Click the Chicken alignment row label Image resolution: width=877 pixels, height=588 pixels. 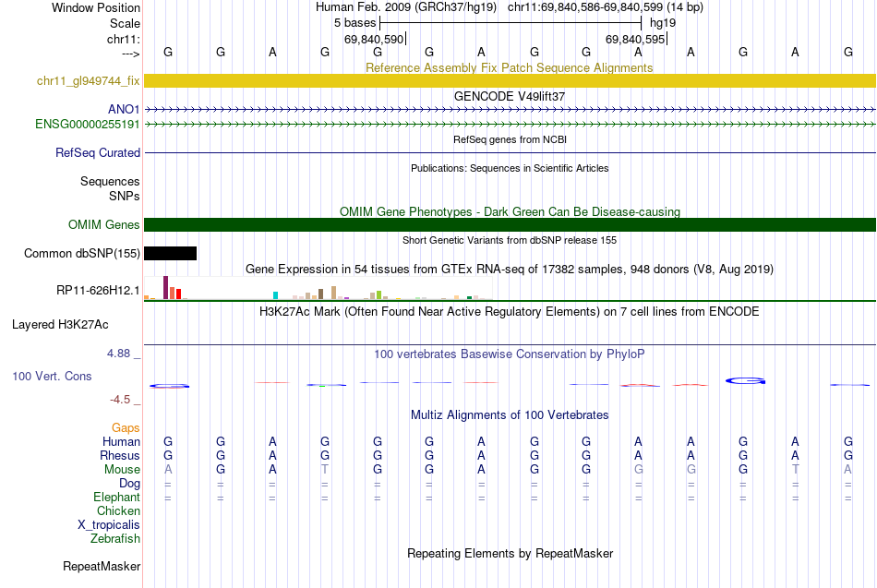point(118,510)
